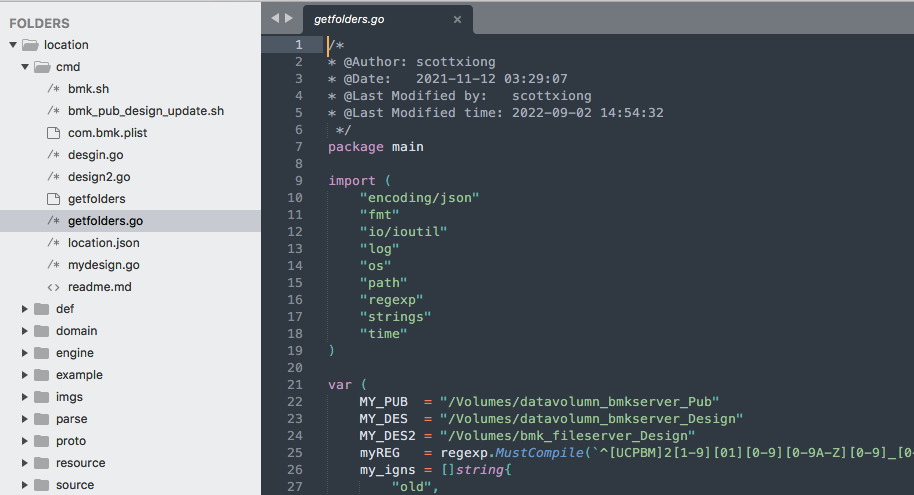Click the example folder icon
914x495 pixels.
point(41,375)
